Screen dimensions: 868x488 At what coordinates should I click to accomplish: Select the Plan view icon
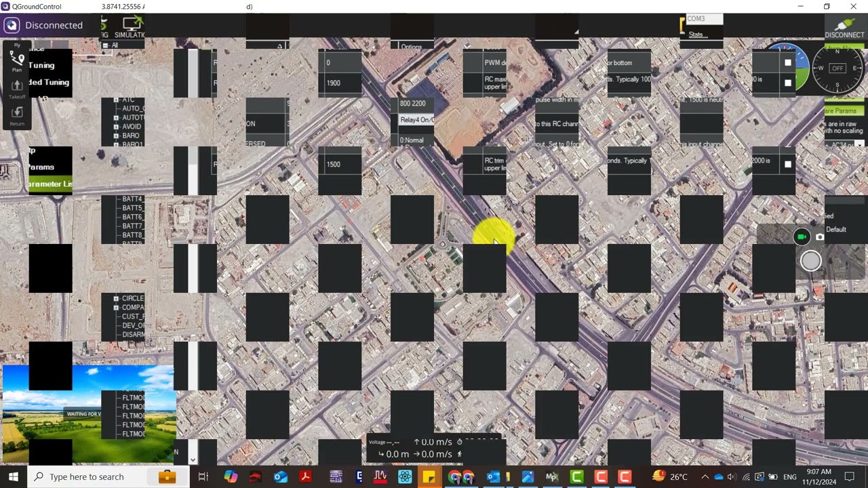click(17, 61)
